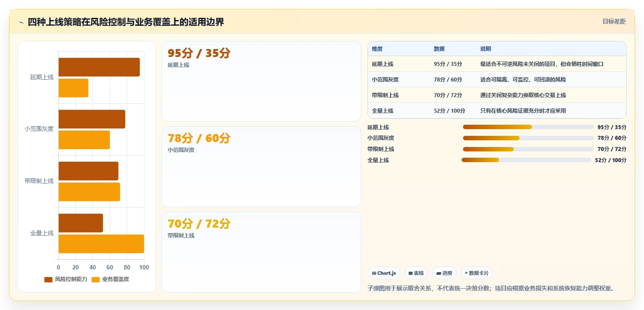Toggle the 业务覆盖度 legend entry
Screen dimensions: 644x310
pyautogui.click(x=110, y=279)
